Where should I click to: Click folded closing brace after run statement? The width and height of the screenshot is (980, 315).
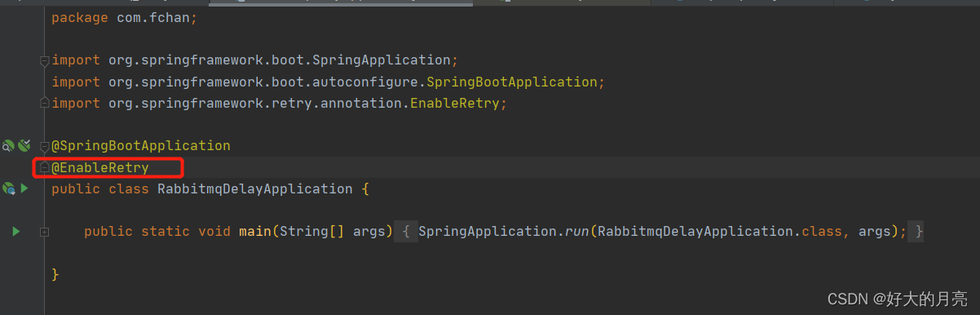[919, 232]
